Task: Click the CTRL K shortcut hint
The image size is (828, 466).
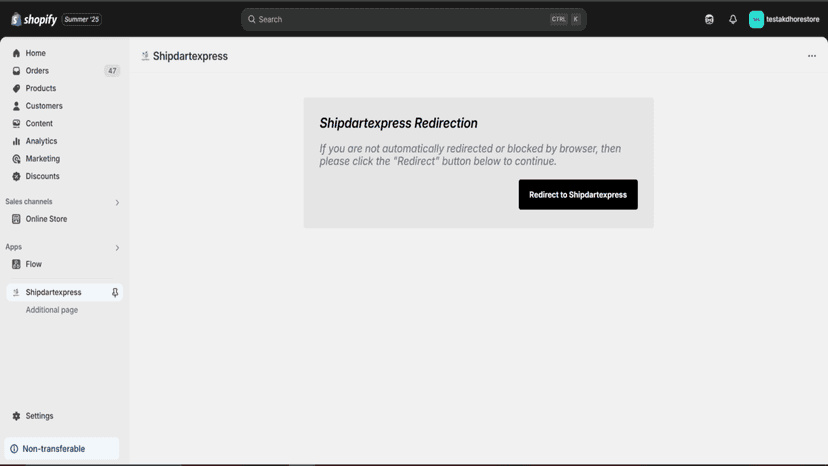Action: pyautogui.click(x=566, y=19)
